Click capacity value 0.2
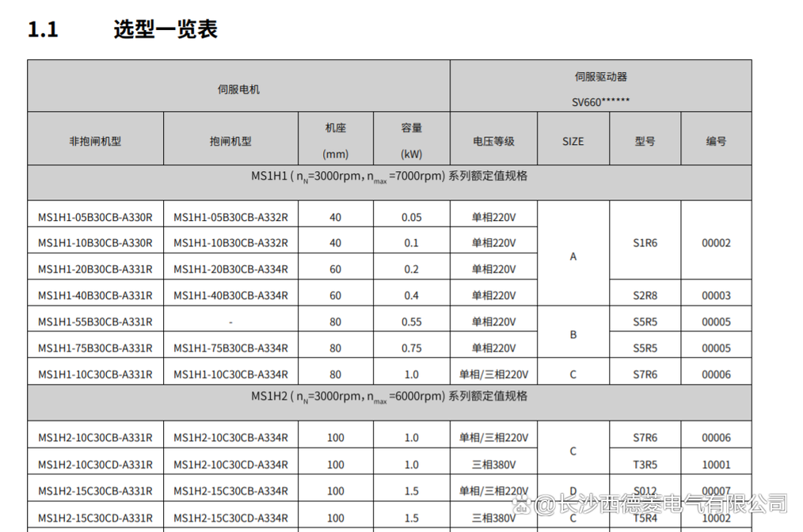 411,269
